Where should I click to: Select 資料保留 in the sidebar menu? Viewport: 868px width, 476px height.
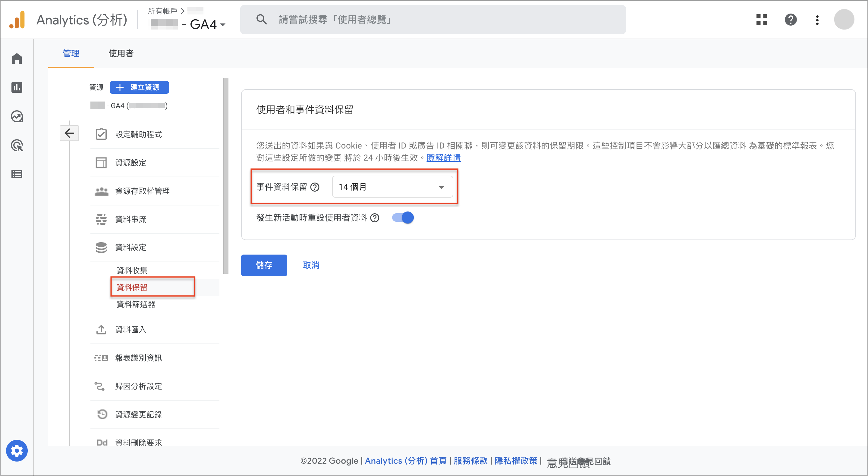tap(132, 287)
